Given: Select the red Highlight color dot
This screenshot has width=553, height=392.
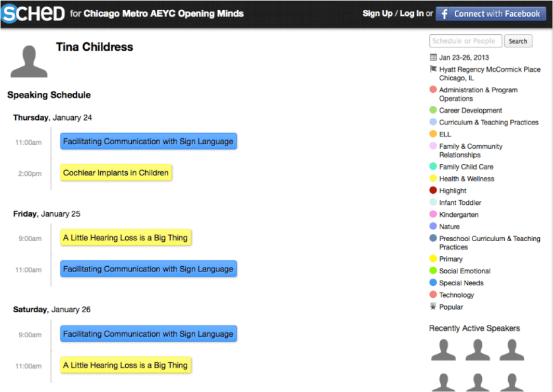Looking at the screenshot, I should 433,190.
